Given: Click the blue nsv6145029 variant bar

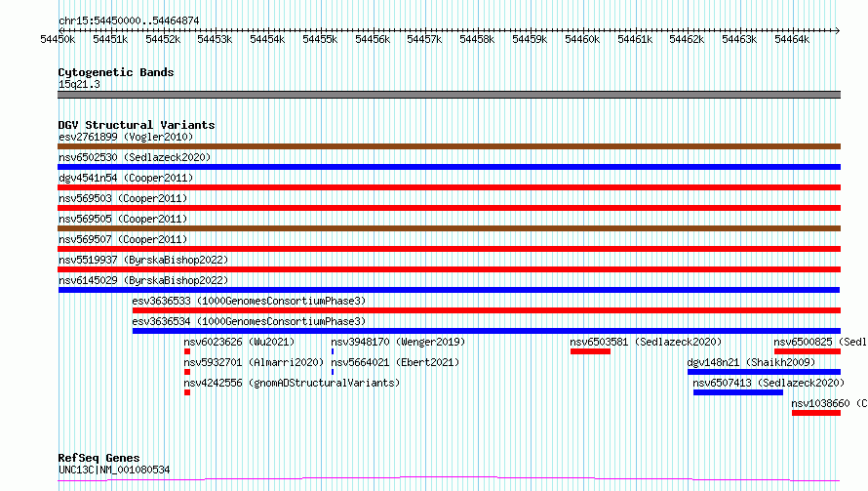Looking at the screenshot, I should pos(449,290).
